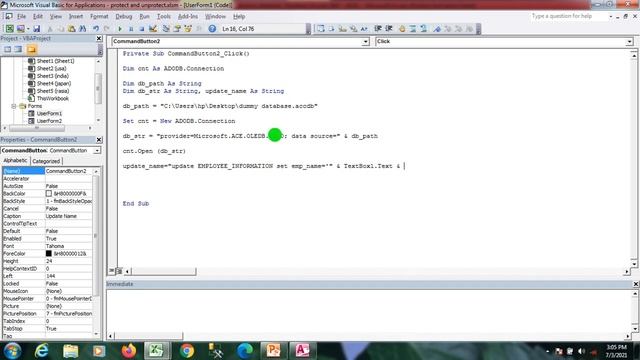Open the Debug menu

tap(124, 16)
